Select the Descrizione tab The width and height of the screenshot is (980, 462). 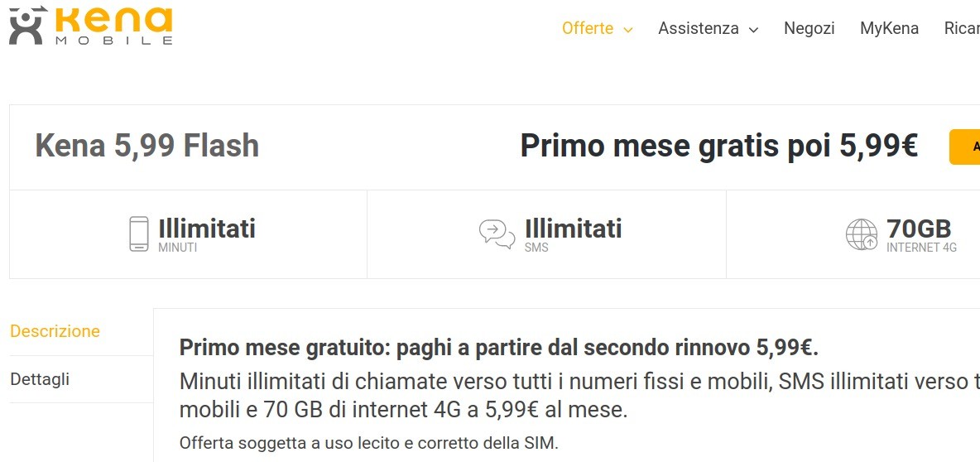(x=55, y=330)
